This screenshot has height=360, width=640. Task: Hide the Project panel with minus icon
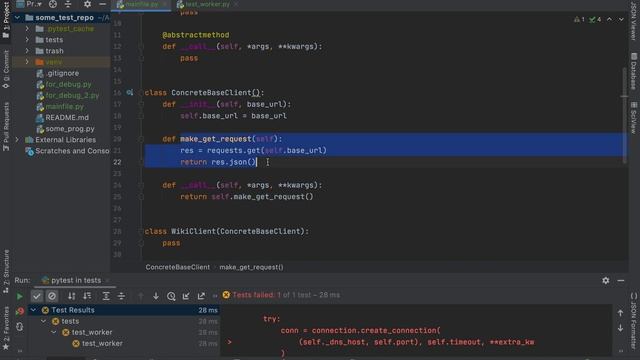click(x=102, y=4)
